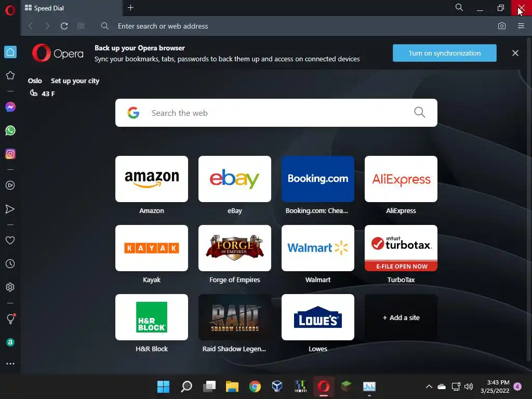
Task: Click the Home icon in sidebar
Action: coord(10,52)
